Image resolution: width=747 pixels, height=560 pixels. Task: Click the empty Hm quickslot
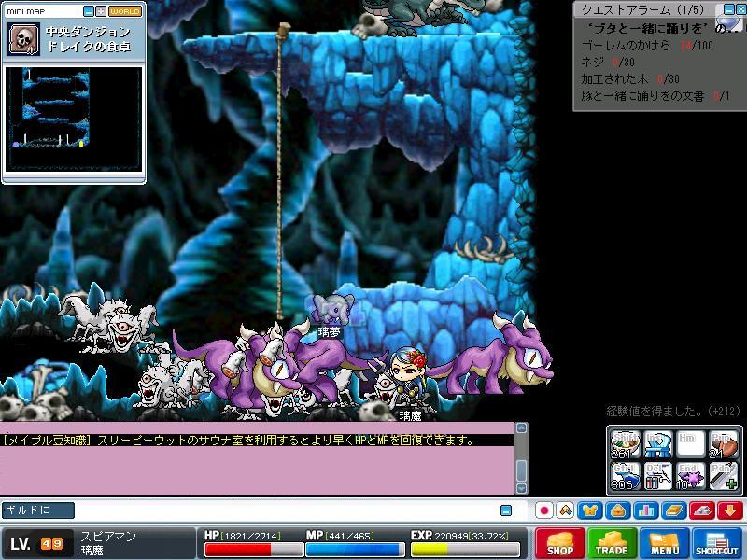point(691,445)
